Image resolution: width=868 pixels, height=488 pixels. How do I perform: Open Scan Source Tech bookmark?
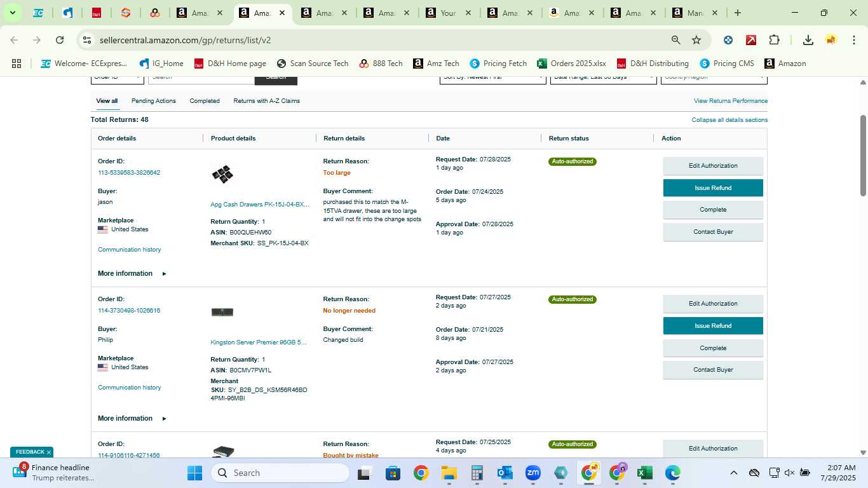[x=312, y=64]
